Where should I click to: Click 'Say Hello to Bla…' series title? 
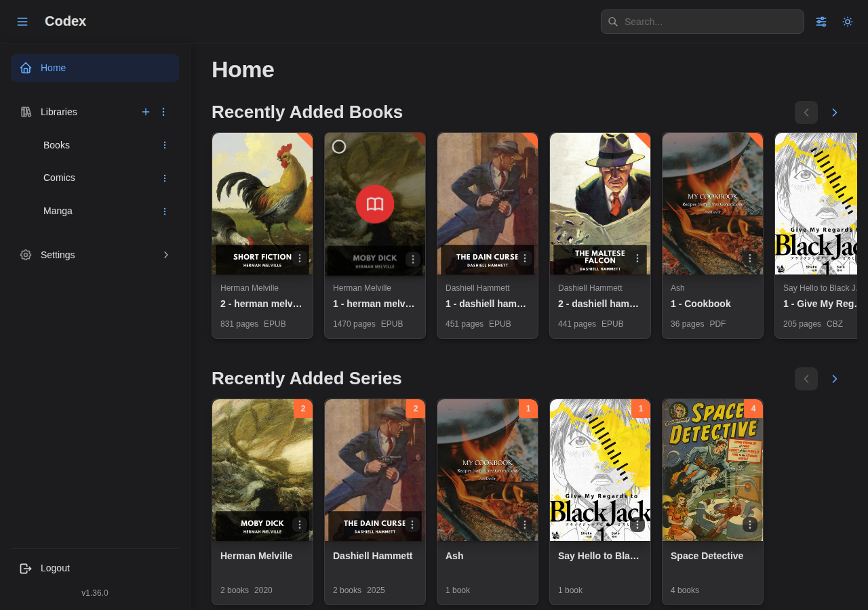pyautogui.click(x=599, y=556)
